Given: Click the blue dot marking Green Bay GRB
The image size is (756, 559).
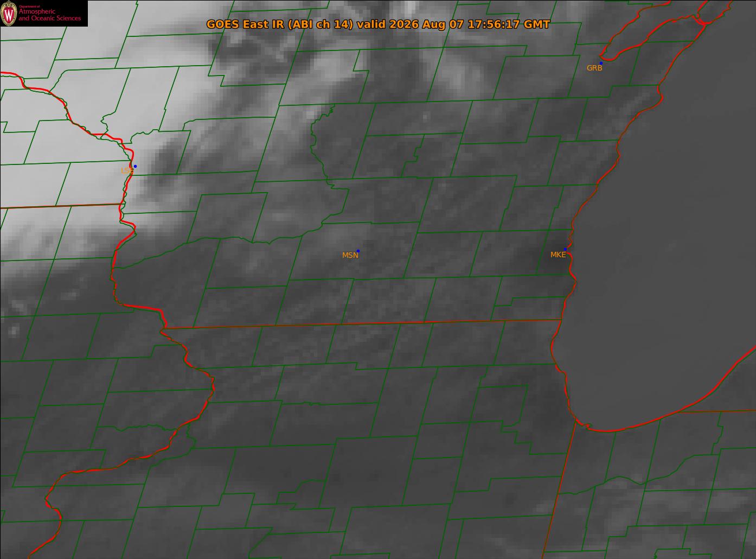Looking at the screenshot, I should (601, 63).
